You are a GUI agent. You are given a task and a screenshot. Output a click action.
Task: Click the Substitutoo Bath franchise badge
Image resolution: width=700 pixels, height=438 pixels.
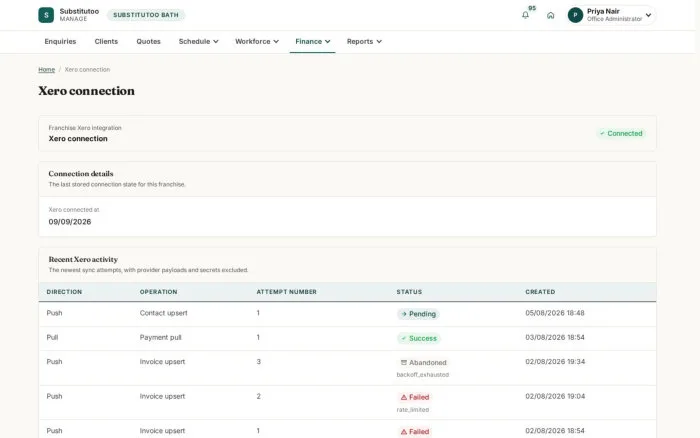coord(146,15)
